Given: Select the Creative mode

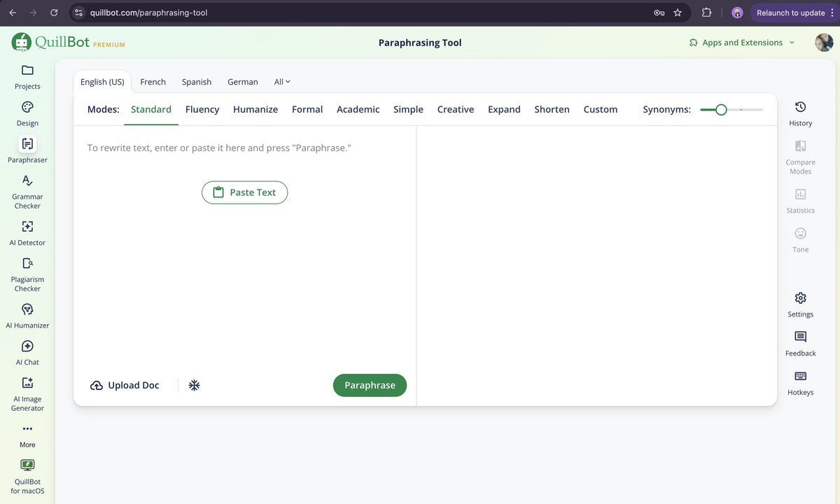Looking at the screenshot, I should (456, 110).
